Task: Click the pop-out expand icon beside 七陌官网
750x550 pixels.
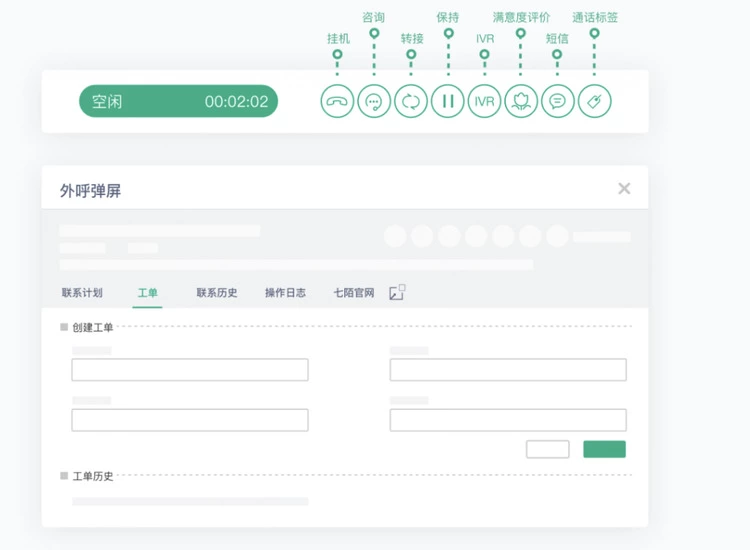Action: 397,293
